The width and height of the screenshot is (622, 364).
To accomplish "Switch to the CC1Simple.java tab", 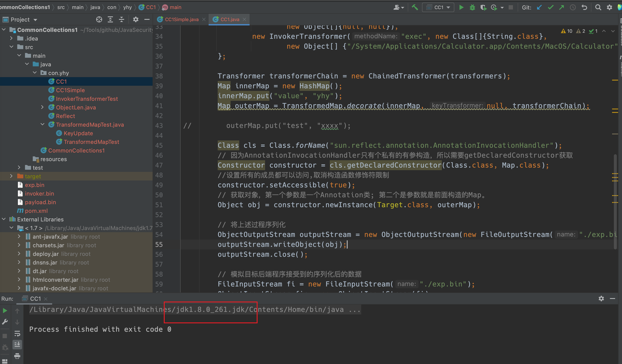I will tap(181, 19).
